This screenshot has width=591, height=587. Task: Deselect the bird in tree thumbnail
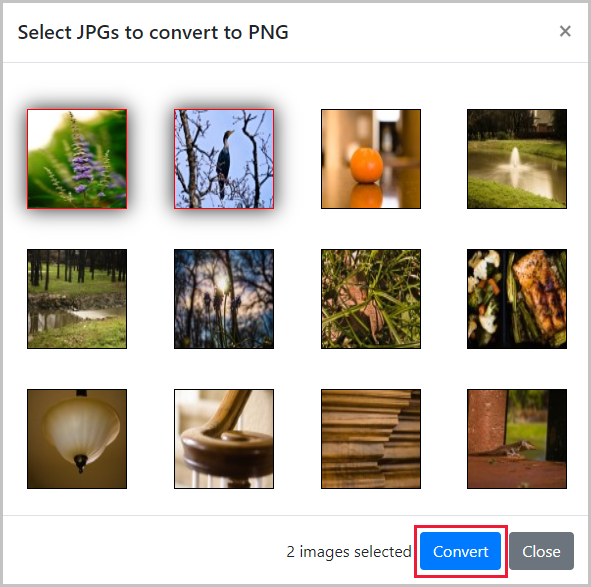(224, 159)
